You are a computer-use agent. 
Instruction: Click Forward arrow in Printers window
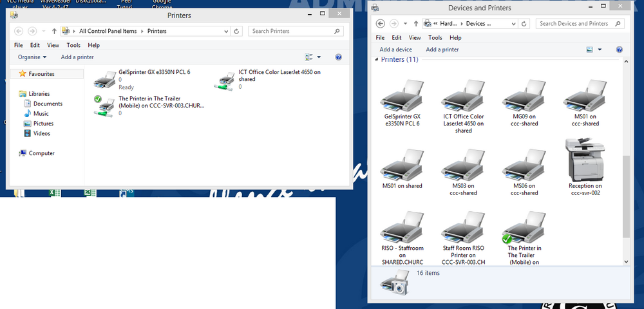pyautogui.click(x=32, y=31)
